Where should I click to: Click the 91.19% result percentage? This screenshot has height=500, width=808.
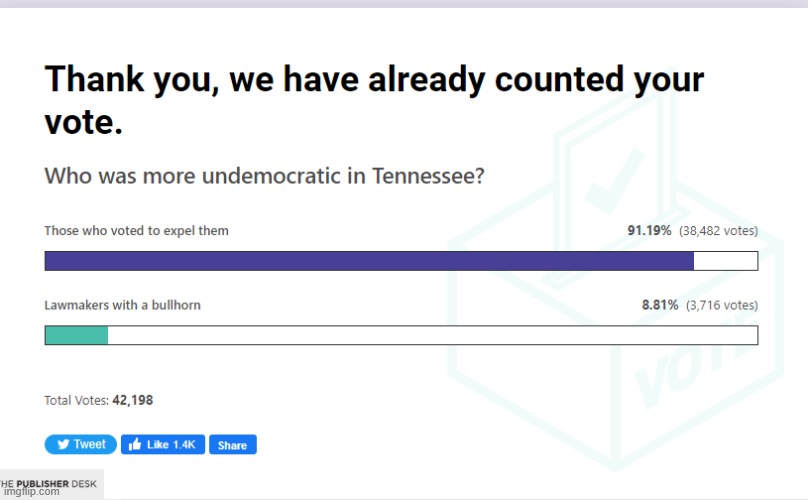(650, 231)
